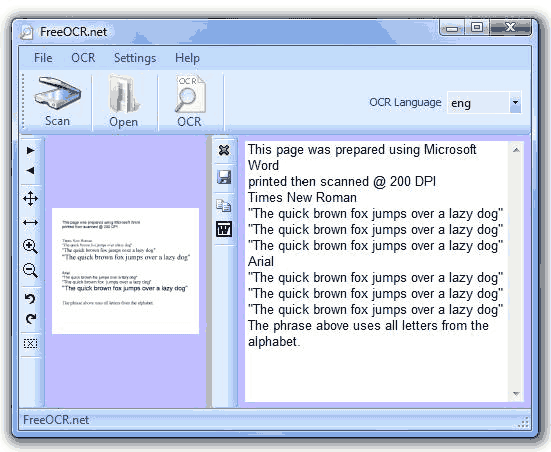Go to next page arrow
Viewport: 551px width, 452px height.
[31, 150]
